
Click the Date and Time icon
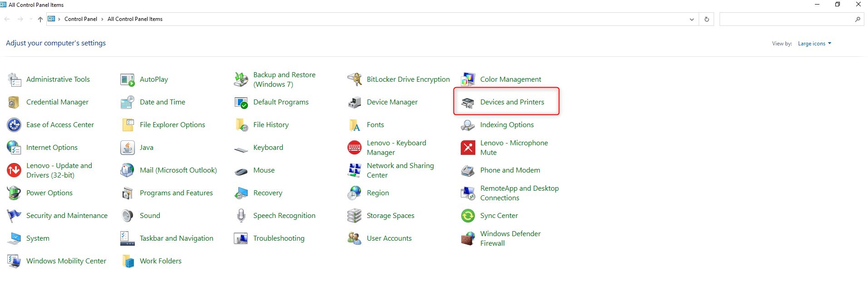pos(128,102)
